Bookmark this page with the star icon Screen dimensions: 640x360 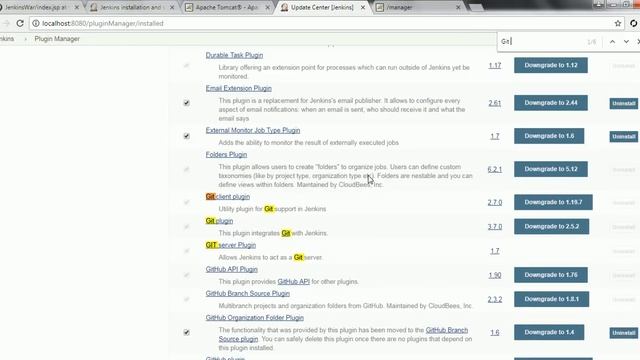tap(618, 23)
